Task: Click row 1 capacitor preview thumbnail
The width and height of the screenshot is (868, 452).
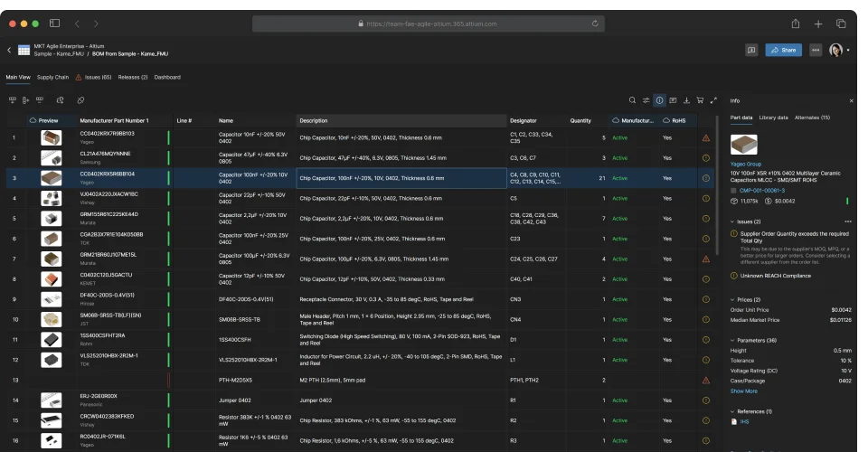Action: [51, 137]
